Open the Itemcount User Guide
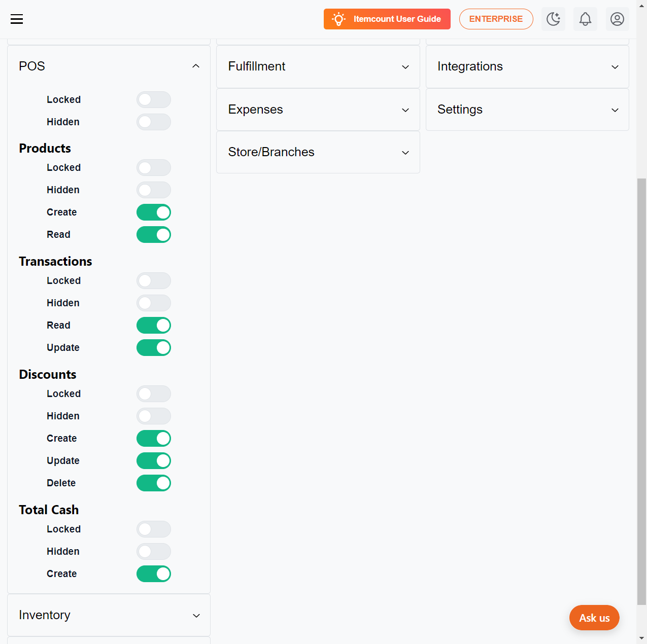This screenshot has height=644, width=647. [387, 19]
